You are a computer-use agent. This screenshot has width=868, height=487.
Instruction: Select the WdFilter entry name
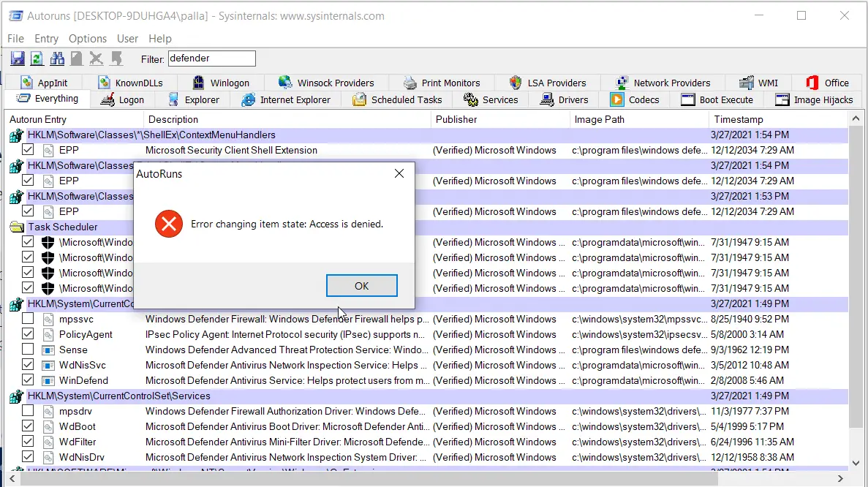coord(78,442)
